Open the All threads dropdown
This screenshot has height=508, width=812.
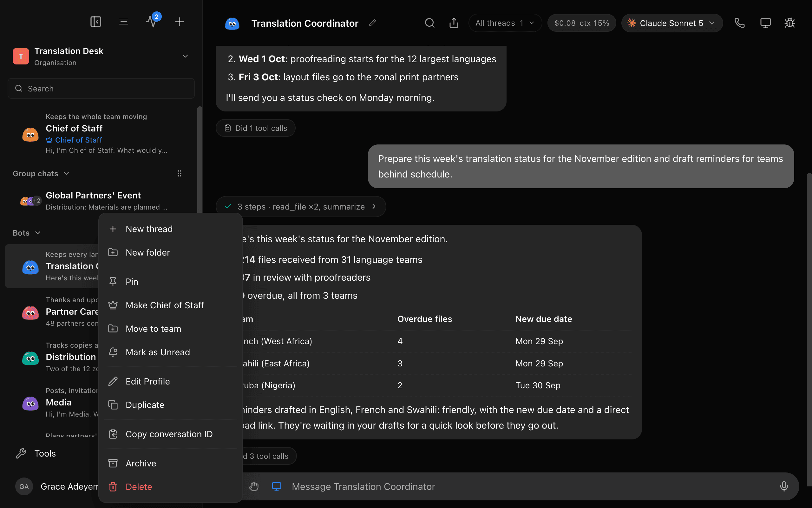pos(505,23)
